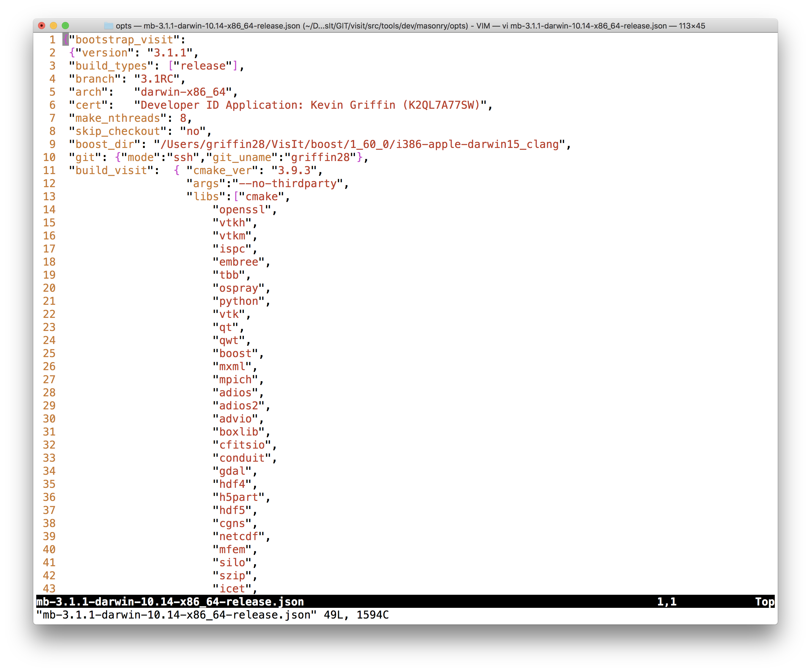Image resolution: width=811 pixels, height=672 pixels.
Task: Click the "adios" entry on line 28
Action: coord(235,393)
